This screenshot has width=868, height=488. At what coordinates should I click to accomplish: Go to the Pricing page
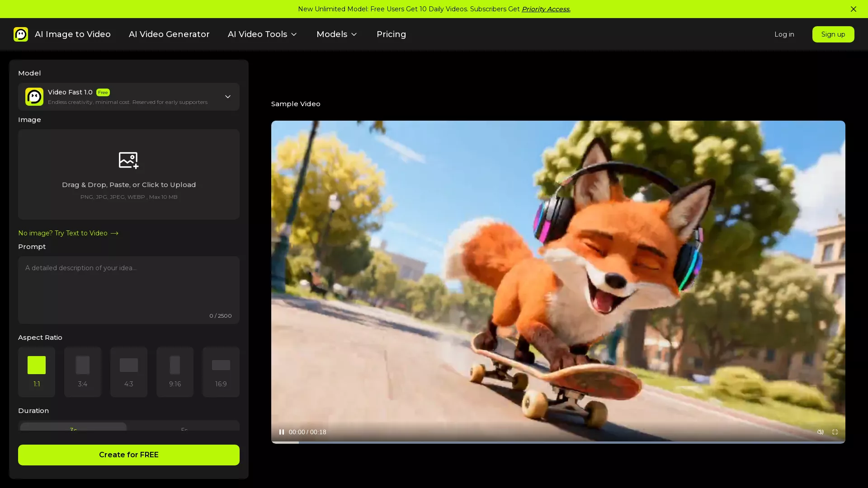391,34
